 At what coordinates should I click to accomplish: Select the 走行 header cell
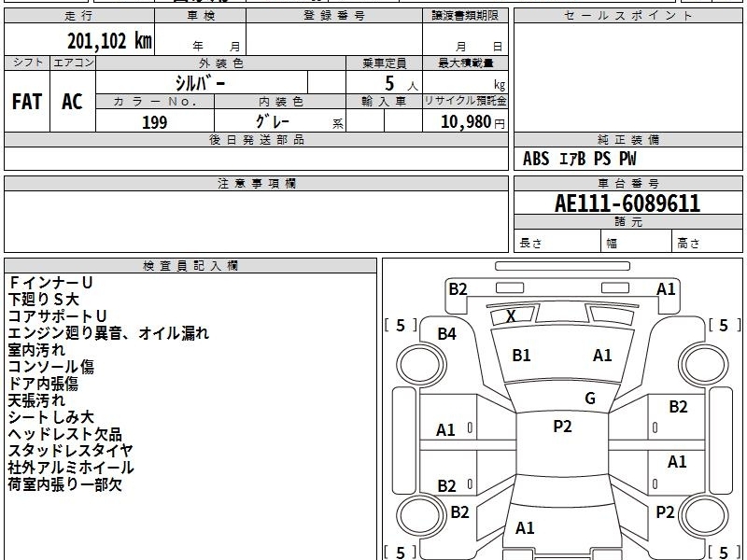[79, 16]
